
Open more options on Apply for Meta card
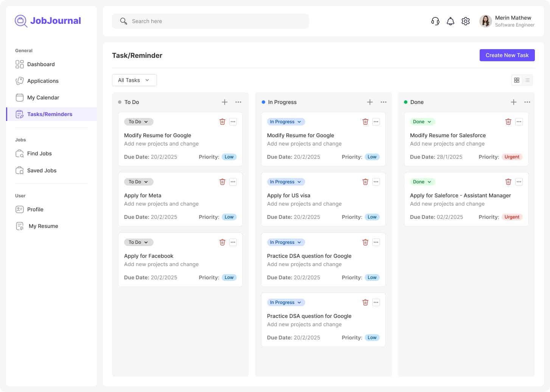[x=233, y=182]
